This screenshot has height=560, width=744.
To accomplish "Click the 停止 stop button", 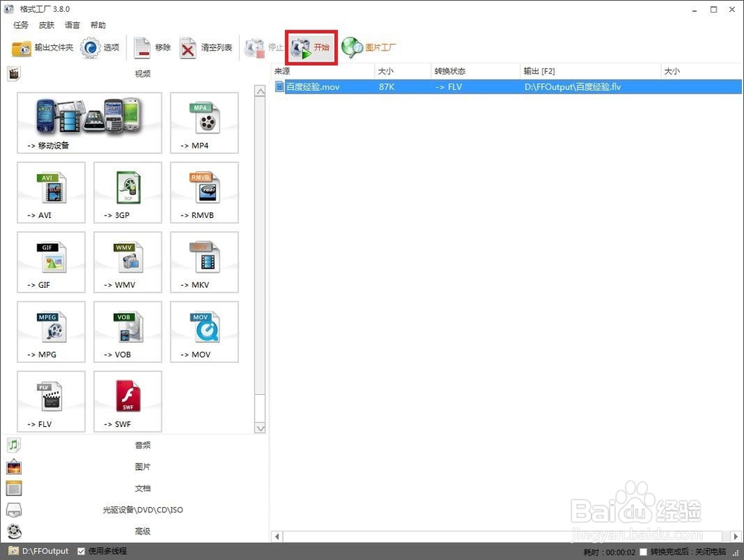I will pyautogui.click(x=263, y=48).
